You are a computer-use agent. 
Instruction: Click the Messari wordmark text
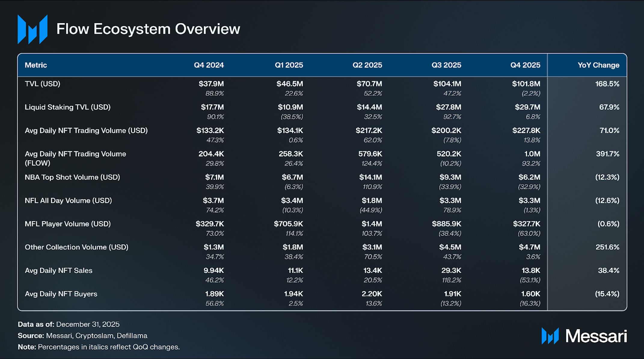coord(596,336)
